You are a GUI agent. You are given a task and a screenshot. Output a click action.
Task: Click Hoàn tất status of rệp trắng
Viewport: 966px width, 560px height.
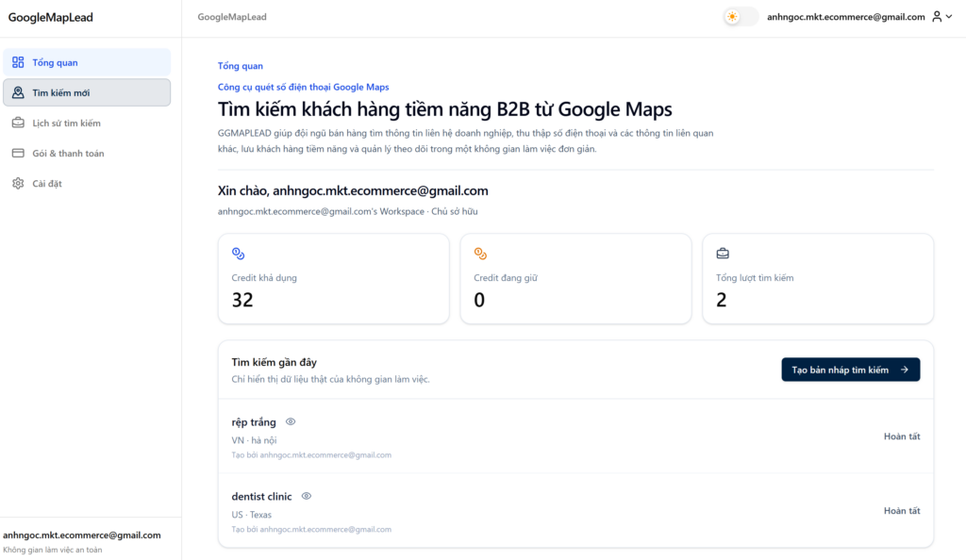pos(902,436)
